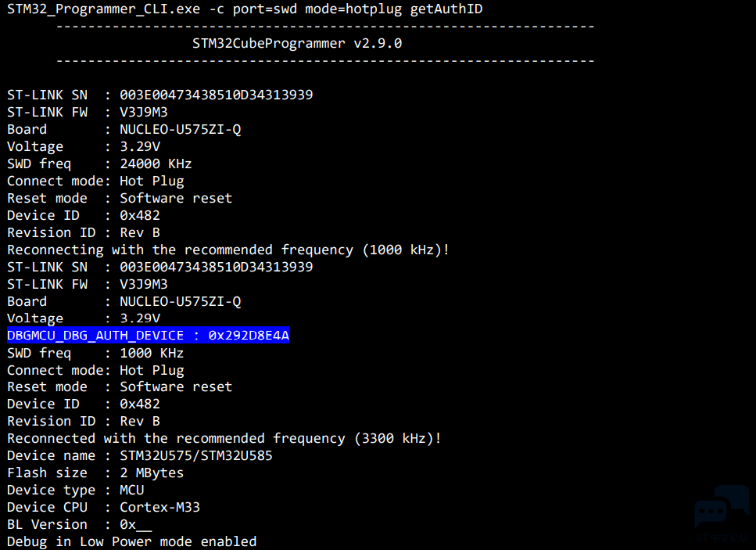Click the BL Version 0x__ value
Viewport: 756px width, 550px height.
tap(135, 524)
